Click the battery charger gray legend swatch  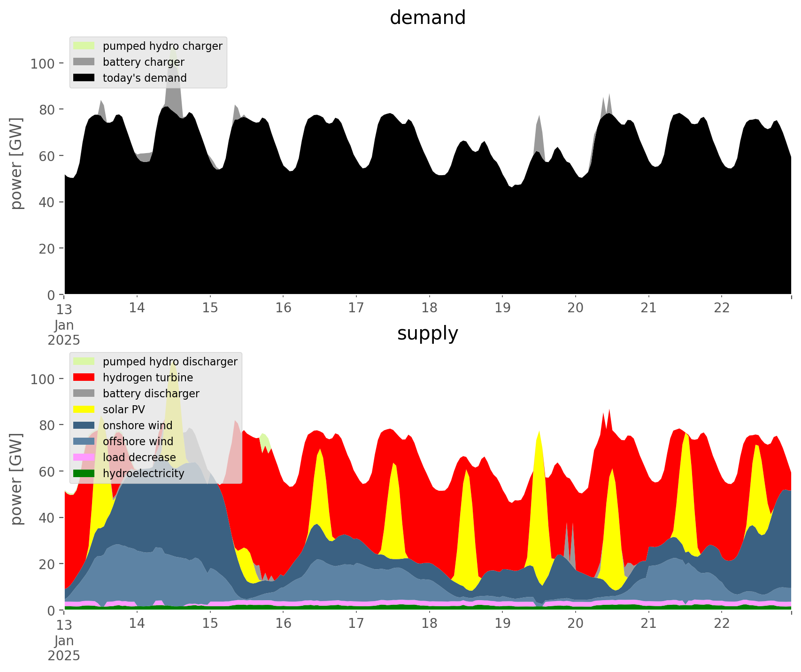pyautogui.click(x=84, y=62)
